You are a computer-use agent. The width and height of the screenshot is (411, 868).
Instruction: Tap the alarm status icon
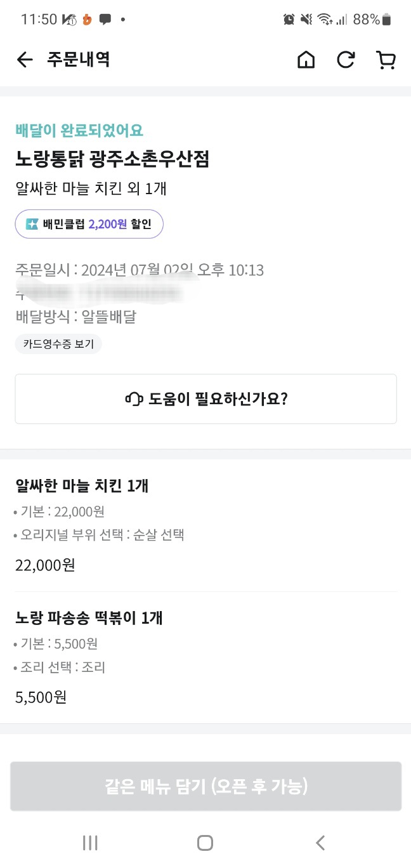[289, 20]
